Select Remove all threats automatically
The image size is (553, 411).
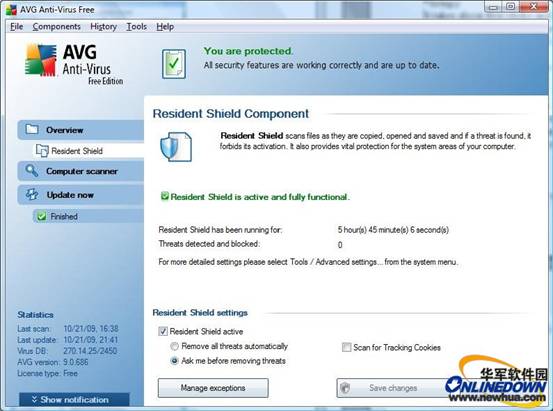174,346
